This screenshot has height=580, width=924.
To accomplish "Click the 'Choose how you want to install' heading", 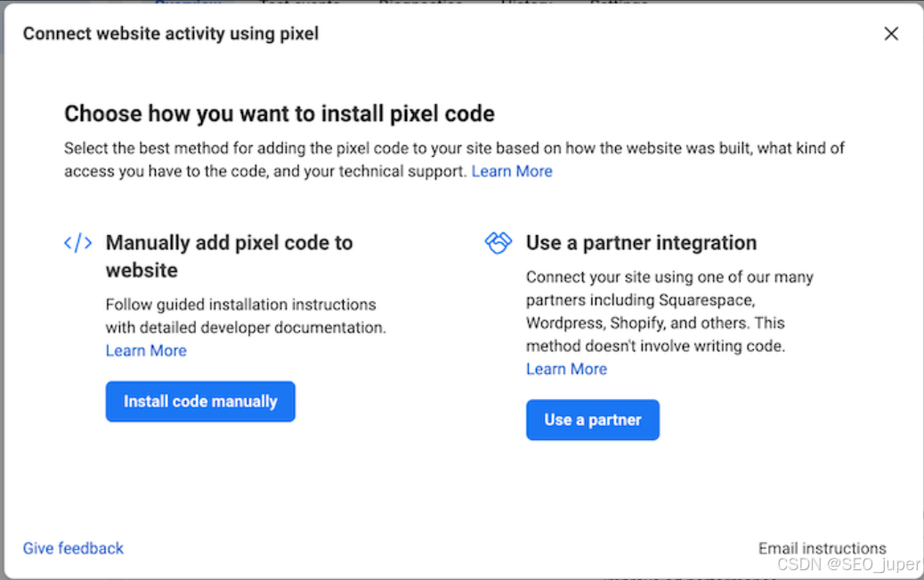I will [x=279, y=113].
